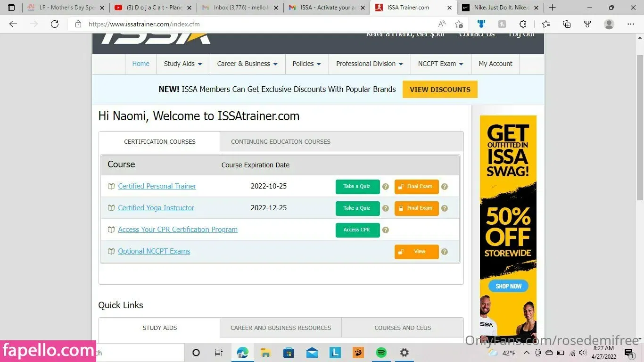Click help icon next to Yoga Instructor Final Exam
The height and width of the screenshot is (362, 644).
coord(444,208)
